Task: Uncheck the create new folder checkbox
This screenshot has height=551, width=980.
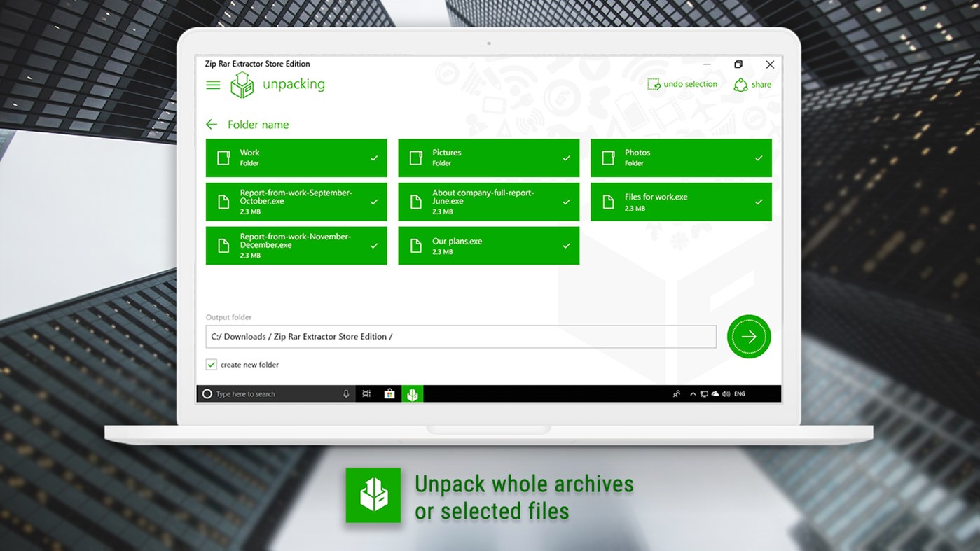Action: 212,364
